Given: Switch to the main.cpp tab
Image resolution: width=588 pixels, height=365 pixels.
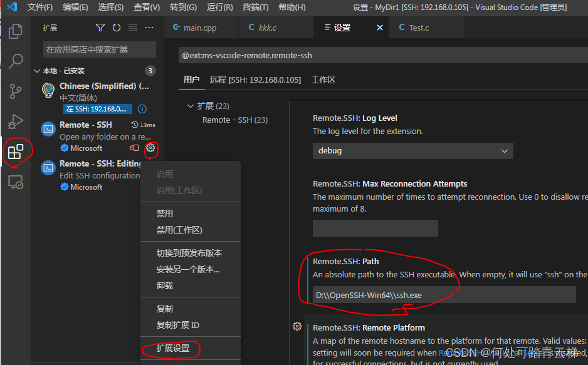Looking at the screenshot, I should (x=201, y=28).
